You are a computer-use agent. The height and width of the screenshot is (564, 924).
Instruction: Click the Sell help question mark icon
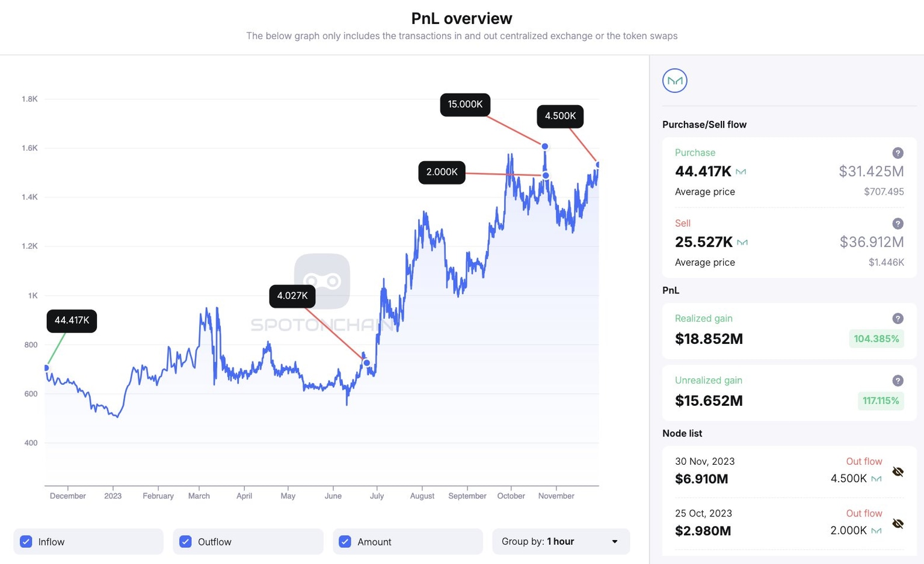click(898, 224)
